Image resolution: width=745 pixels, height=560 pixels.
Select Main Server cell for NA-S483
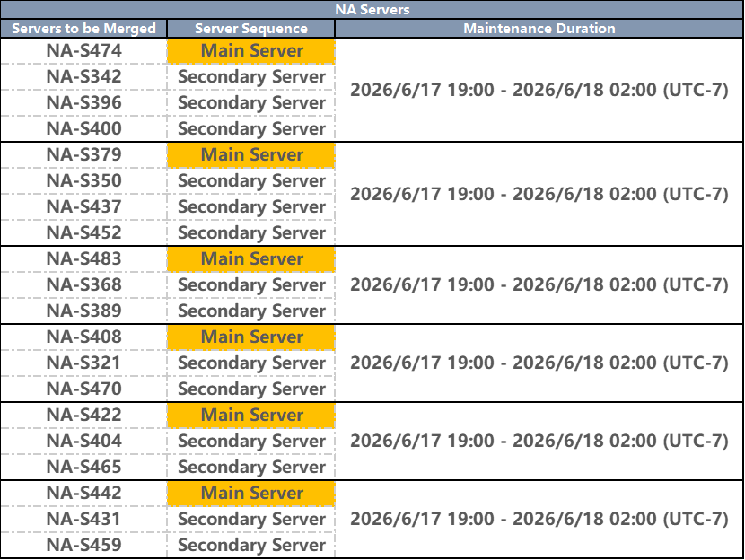(x=251, y=258)
